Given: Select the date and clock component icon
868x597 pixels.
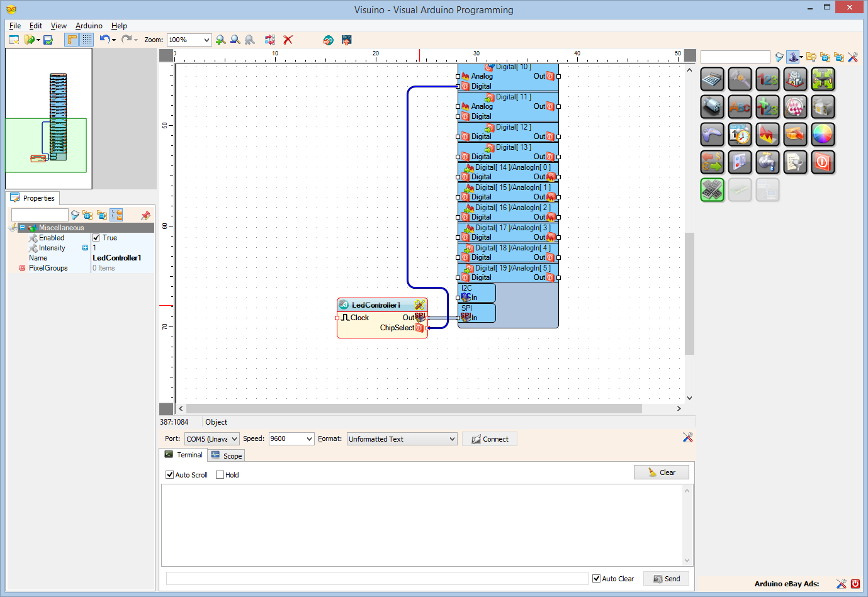Looking at the screenshot, I should click(740, 134).
